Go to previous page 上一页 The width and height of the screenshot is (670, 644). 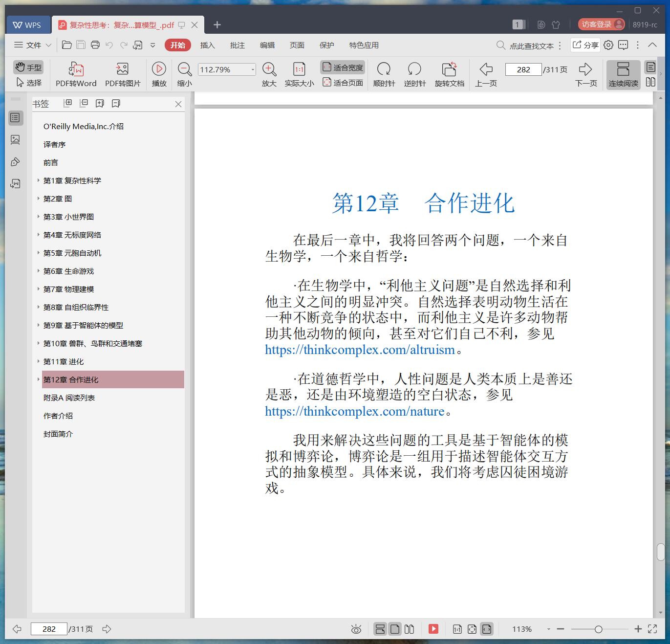[x=486, y=75]
